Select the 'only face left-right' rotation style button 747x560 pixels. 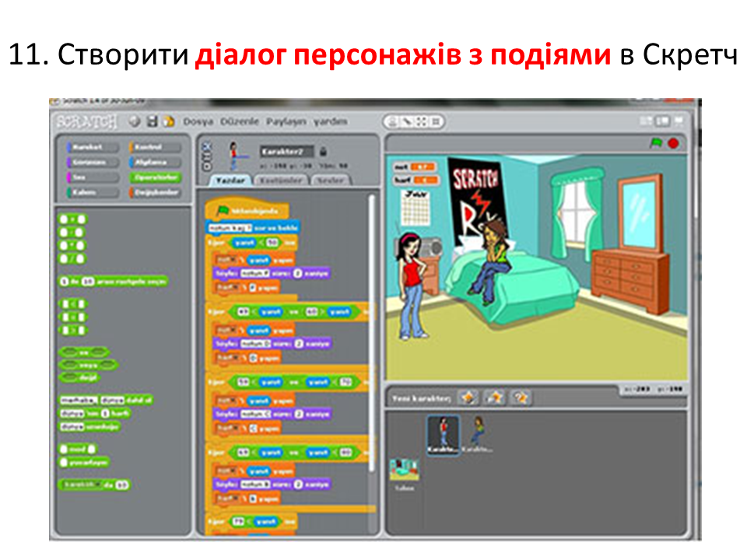pos(207,156)
